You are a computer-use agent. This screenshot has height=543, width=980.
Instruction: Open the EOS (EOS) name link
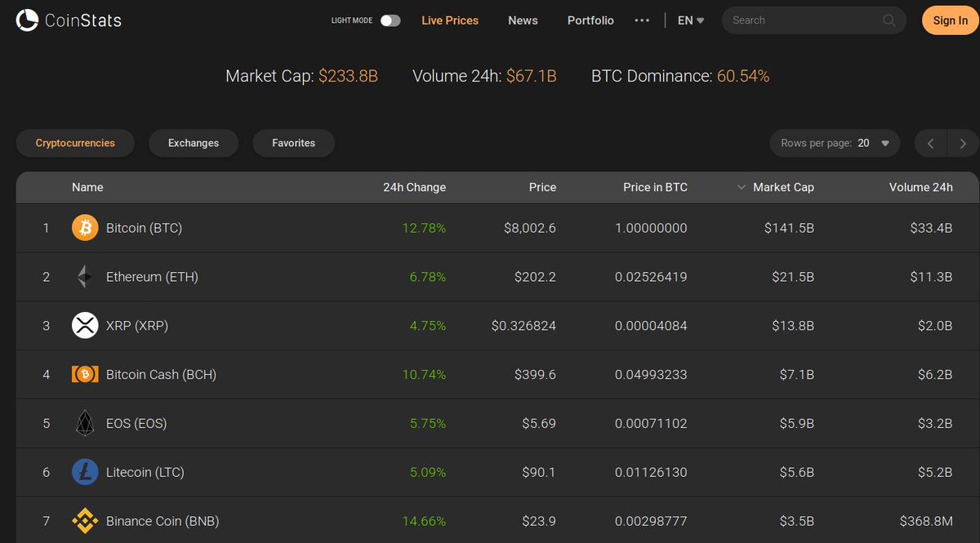(x=136, y=423)
